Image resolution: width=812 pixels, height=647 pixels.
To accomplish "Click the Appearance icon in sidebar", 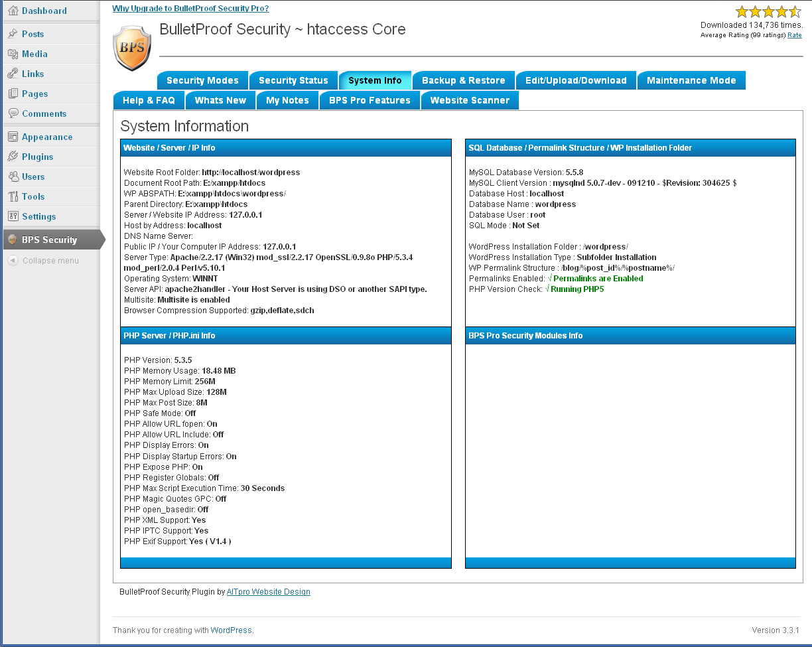I will pyautogui.click(x=13, y=137).
